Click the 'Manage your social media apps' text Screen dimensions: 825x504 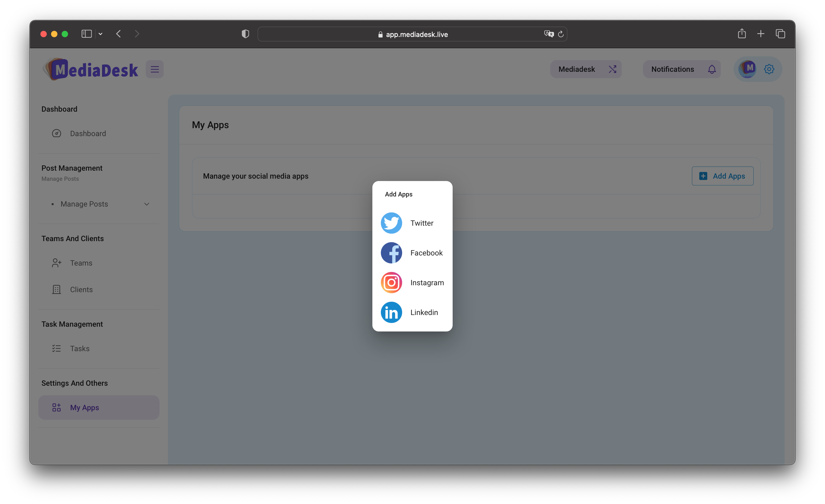[255, 176]
